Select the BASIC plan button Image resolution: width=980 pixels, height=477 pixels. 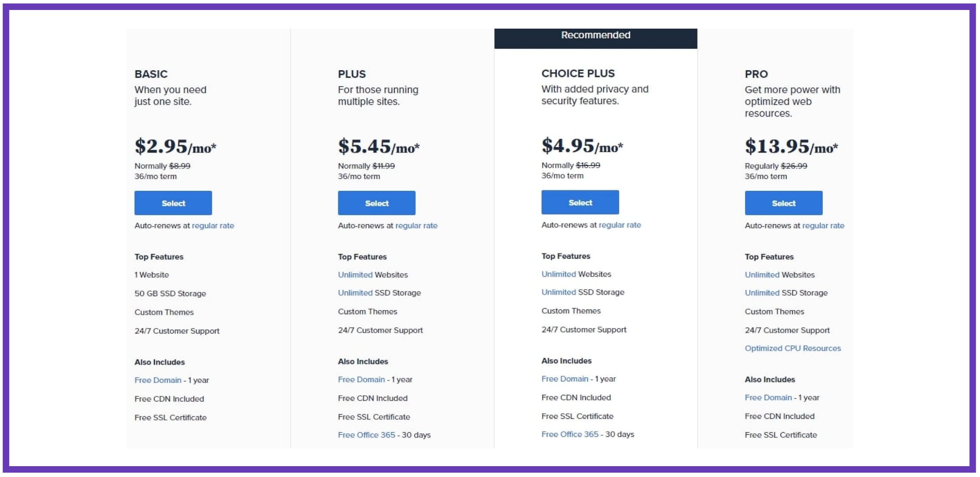tap(173, 203)
